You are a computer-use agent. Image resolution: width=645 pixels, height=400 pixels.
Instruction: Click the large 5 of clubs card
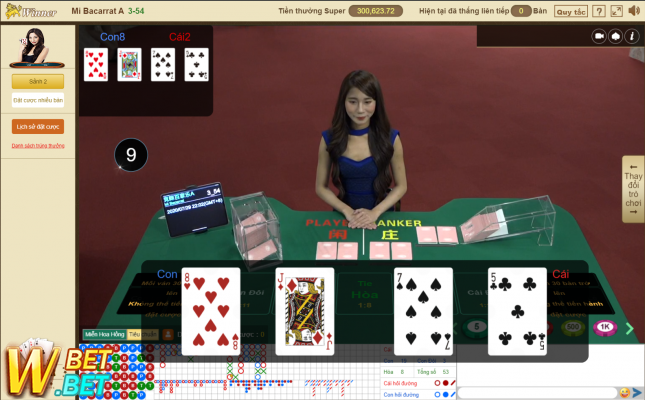[517, 312]
